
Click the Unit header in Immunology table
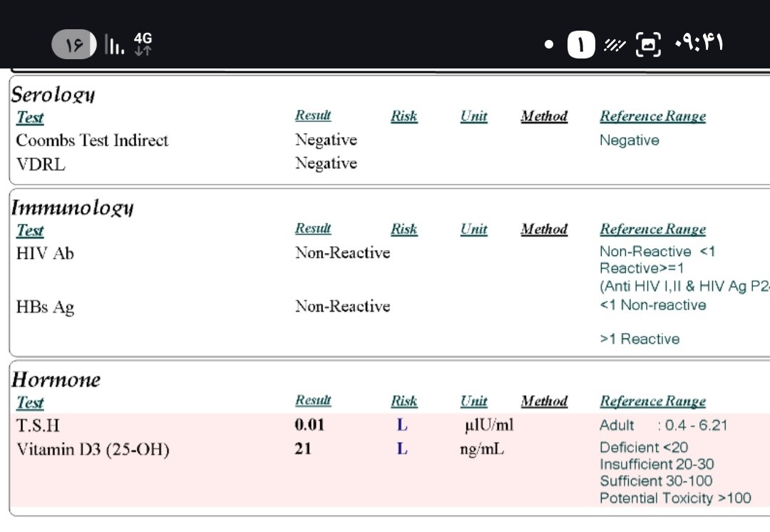(474, 229)
